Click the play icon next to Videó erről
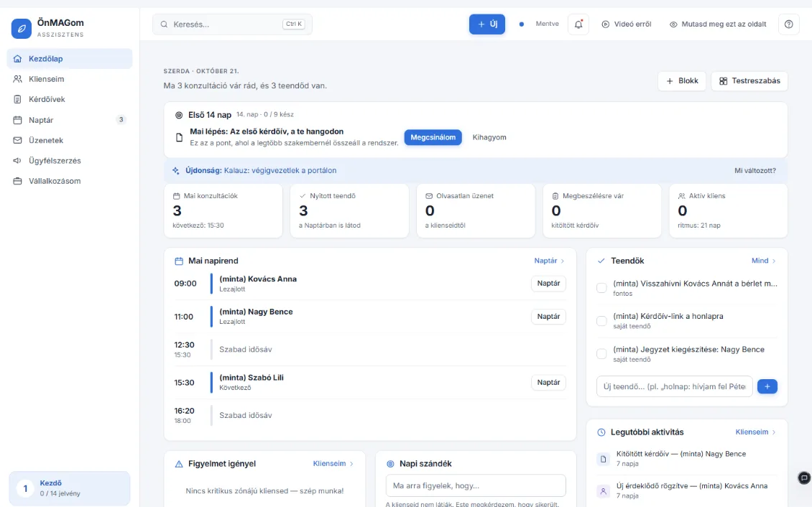 (x=605, y=24)
